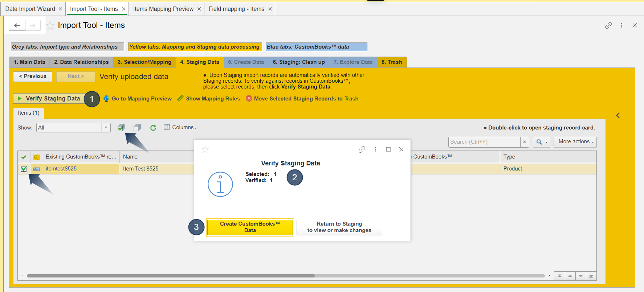Copy link for Import Tool page

point(608,25)
